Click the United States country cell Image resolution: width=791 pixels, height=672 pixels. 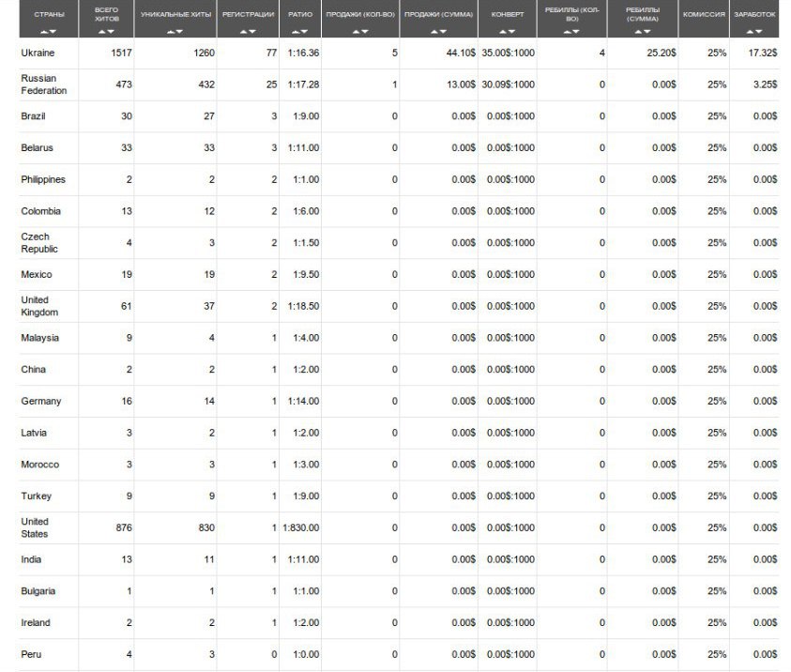point(35,527)
